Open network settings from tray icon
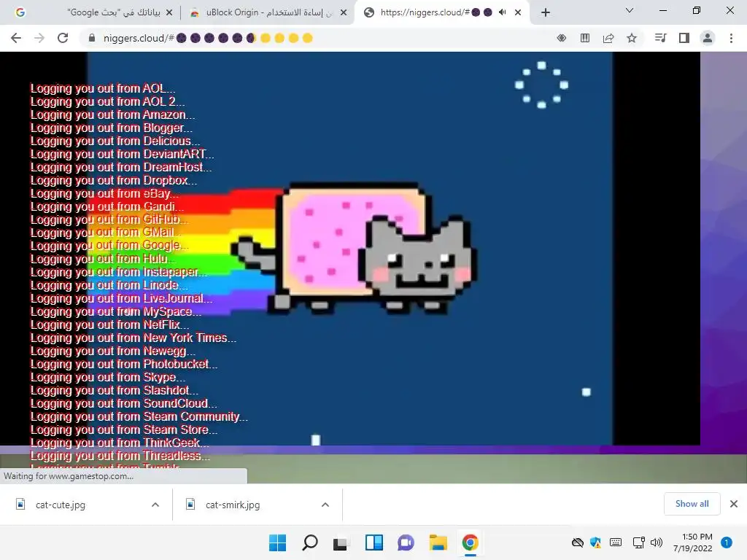747x560 pixels. (638, 542)
